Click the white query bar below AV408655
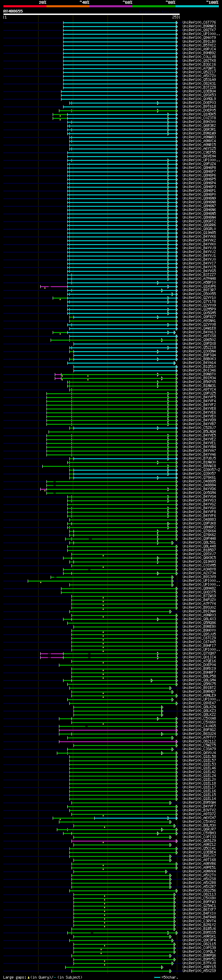The image size is (222, 980). click(x=92, y=15)
